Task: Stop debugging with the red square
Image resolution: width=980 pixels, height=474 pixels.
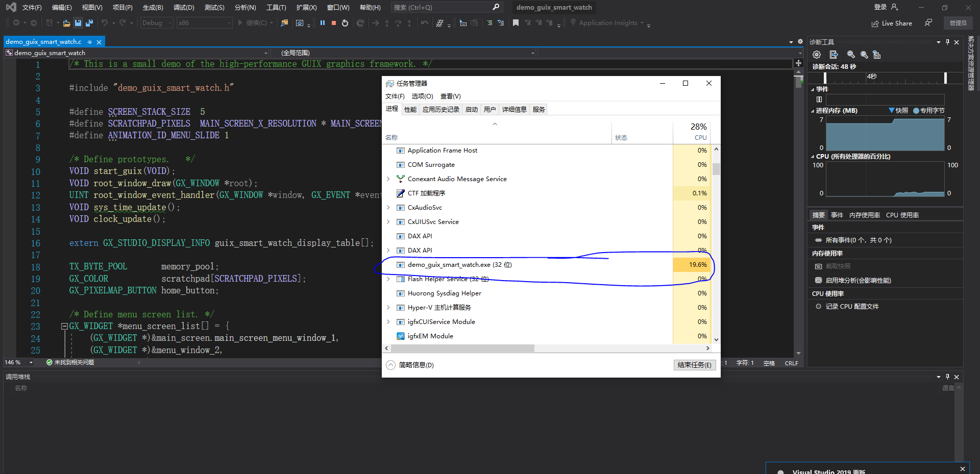Action: click(334, 23)
